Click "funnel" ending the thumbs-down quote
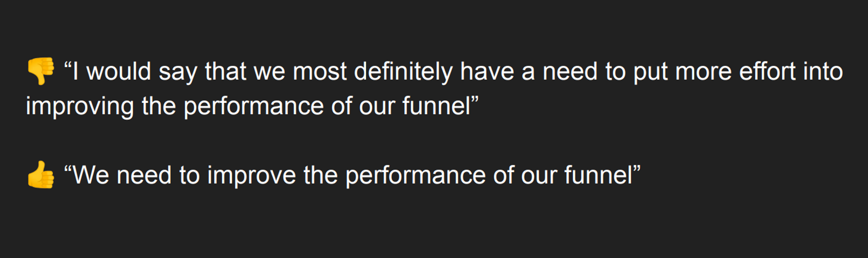The height and width of the screenshot is (258, 868). pos(437,106)
